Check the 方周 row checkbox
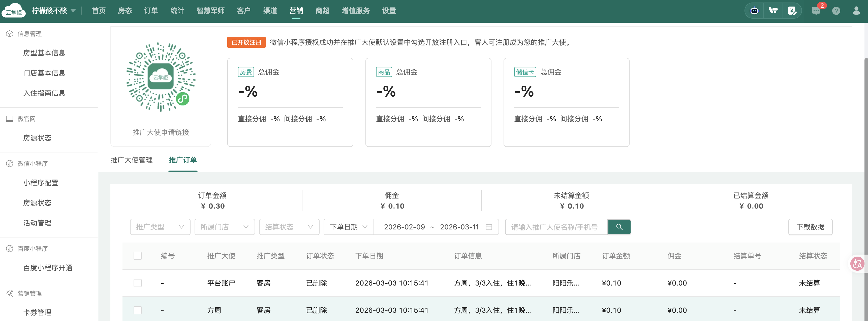Screen dimensions: 868x321 pyautogui.click(x=137, y=310)
